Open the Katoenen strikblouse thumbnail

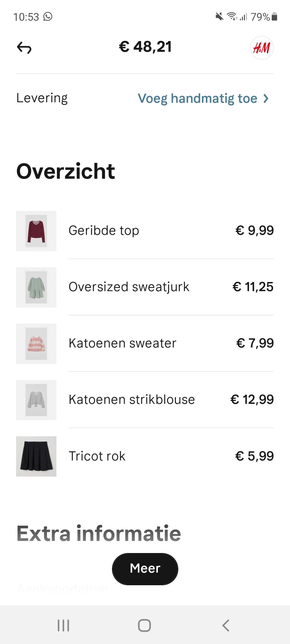click(x=36, y=400)
